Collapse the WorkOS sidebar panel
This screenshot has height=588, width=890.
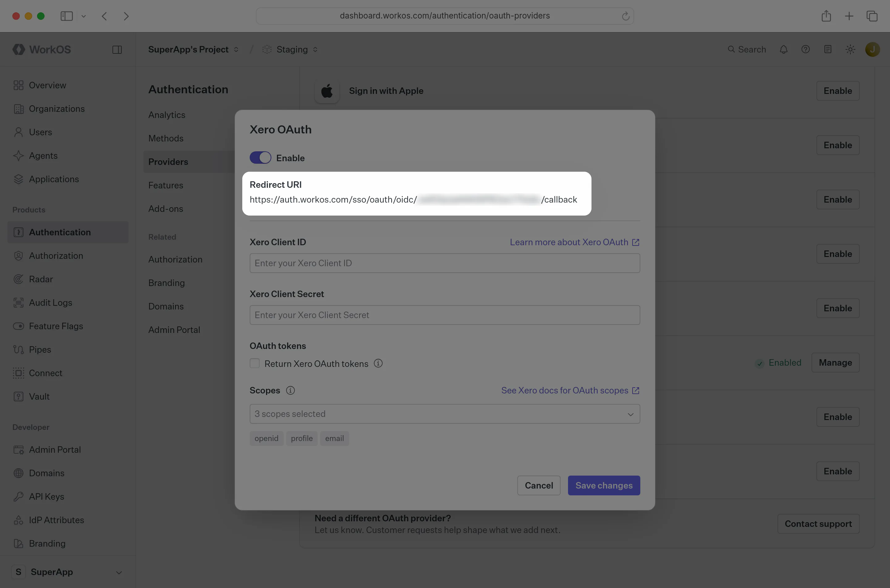117,49
